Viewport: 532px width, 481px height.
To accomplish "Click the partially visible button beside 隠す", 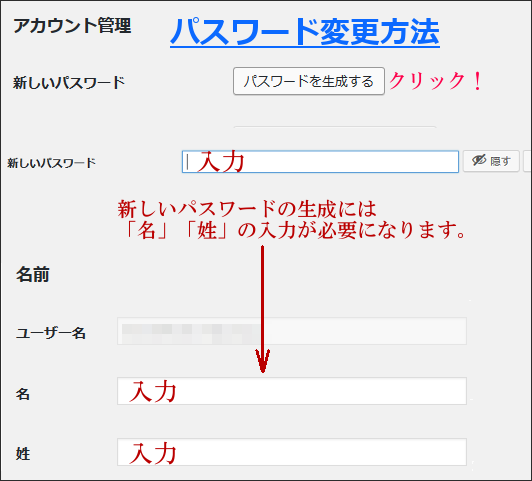I will click(528, 161).
